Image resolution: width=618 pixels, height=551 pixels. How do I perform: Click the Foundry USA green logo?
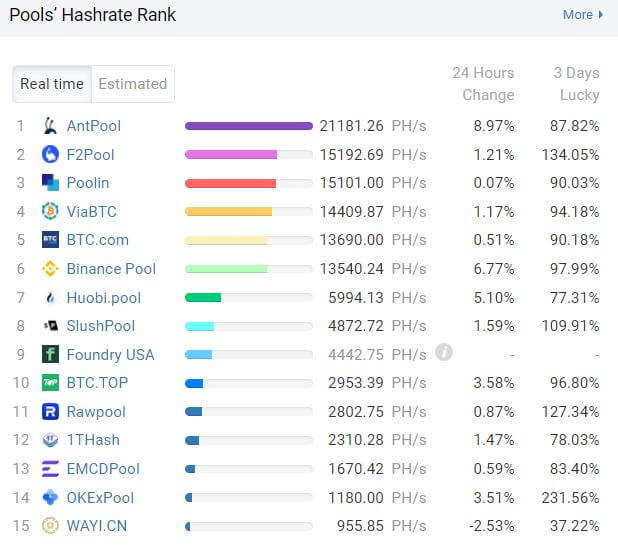[50, 354]
